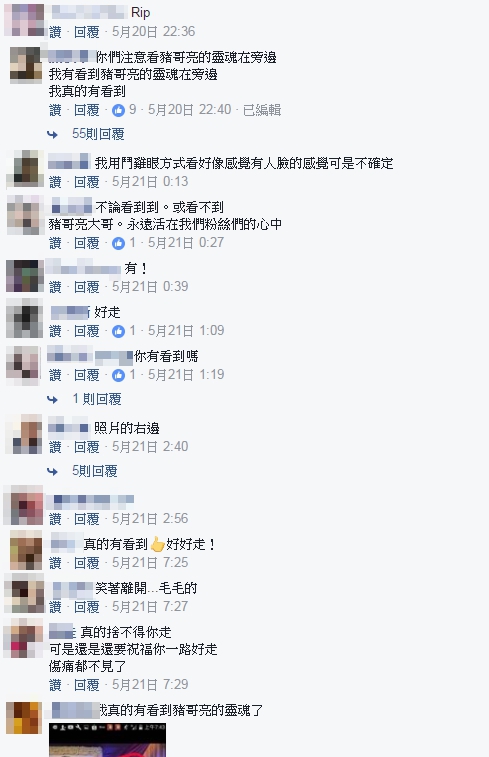The width and height of the screenshot is (489, 757).
Task: Reply to the 鬥雞眼 comment via 回覆
Action: (x=86, y=182)
